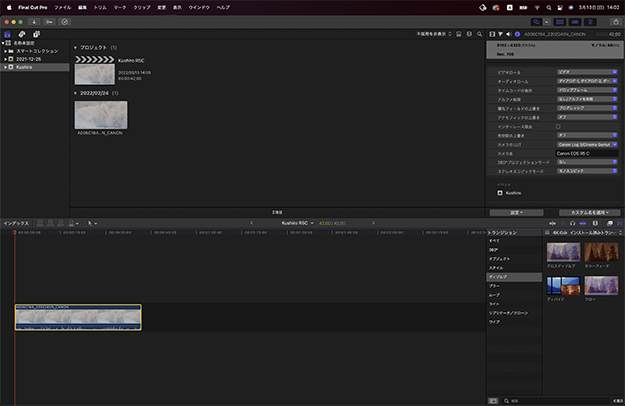Toggle the インデックス timeline index button
Viewport: 625px width, 406px height.
click(16, 222)
